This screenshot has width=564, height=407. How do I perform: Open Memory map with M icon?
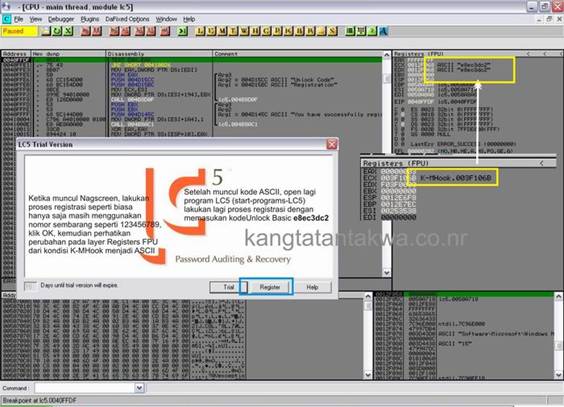(223, 31)
